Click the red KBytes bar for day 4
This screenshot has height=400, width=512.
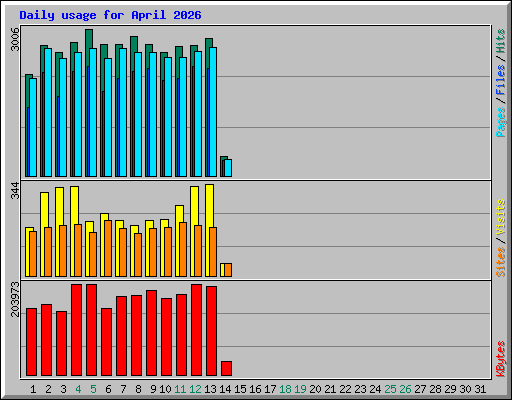76,330
